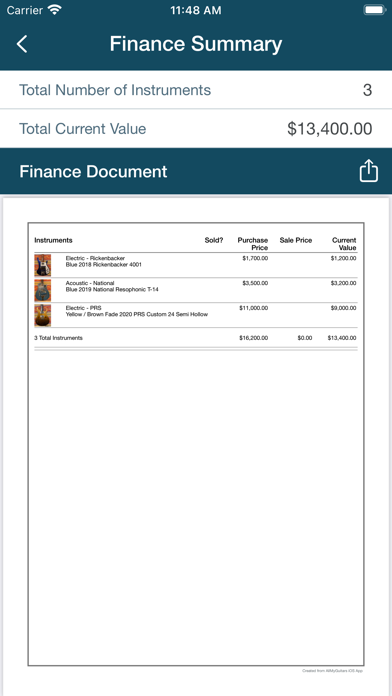Tap the $13,400.00 value in summary
The width and height of the screenshot is (392, 696).
[329, 129]
